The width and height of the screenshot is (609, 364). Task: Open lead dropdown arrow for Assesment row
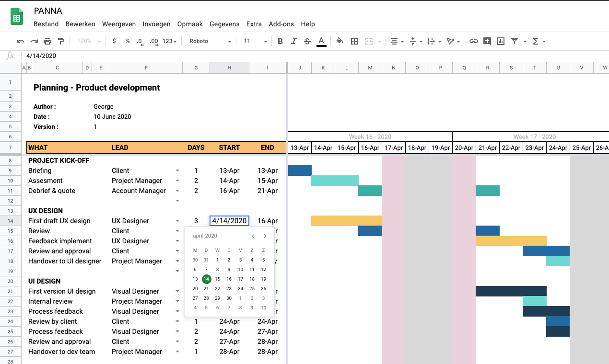(x=177, y=181)
